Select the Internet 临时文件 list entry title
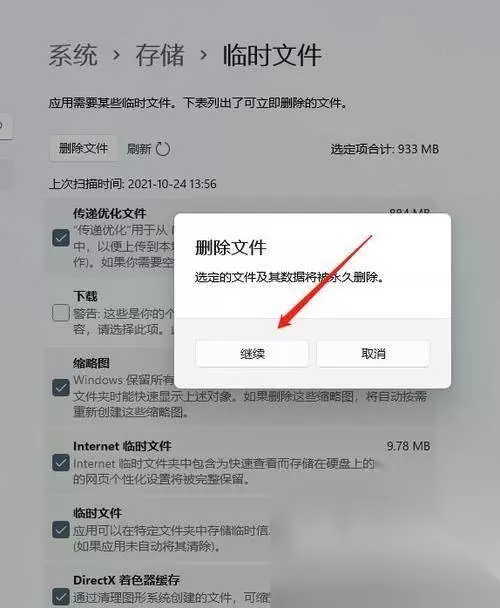Viewport: 500px width, 608px height. point(122,446)
